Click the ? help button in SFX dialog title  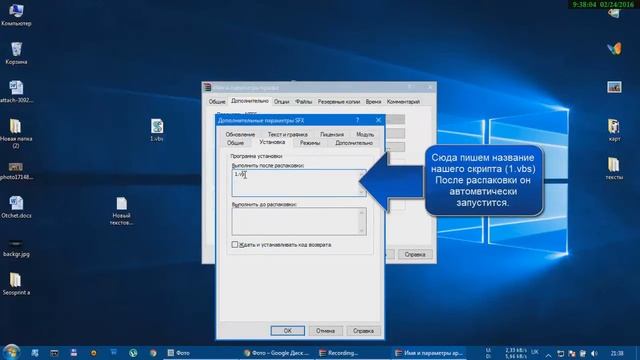[357, 120]
